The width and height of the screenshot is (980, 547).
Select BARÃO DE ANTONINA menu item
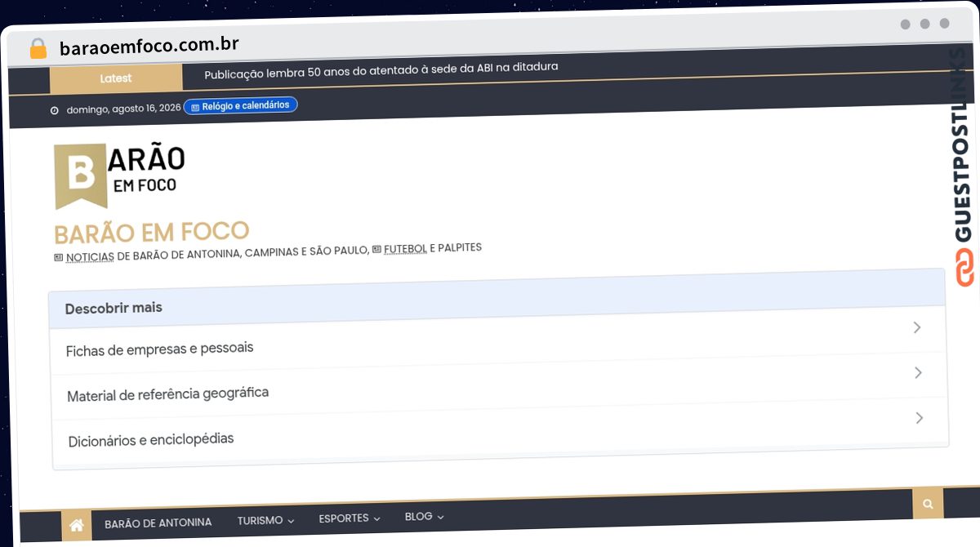158,523
